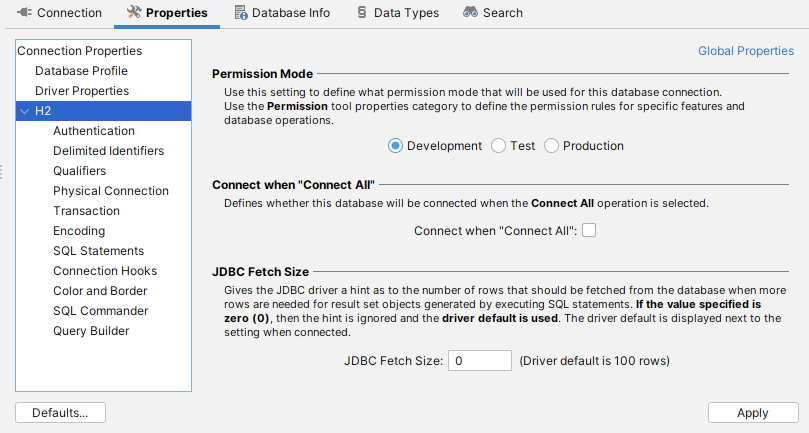Click the Database Info tab icon
The image size is (809, 433).
coord(241,13)
